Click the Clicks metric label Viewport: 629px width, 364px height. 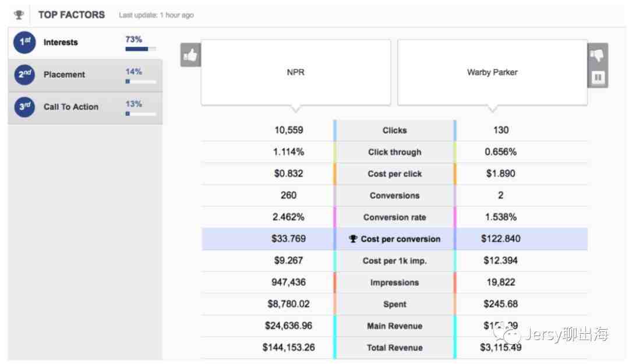(x=395, y=130)
